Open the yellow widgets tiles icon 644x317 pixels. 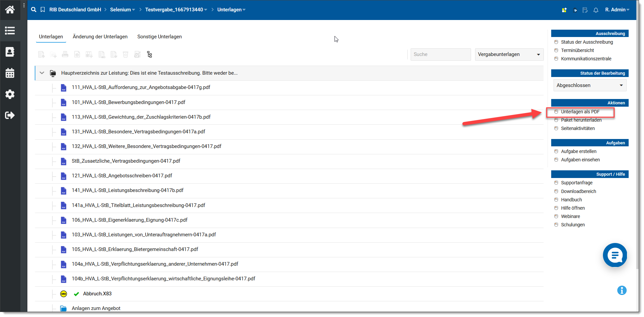click(564, 10)
